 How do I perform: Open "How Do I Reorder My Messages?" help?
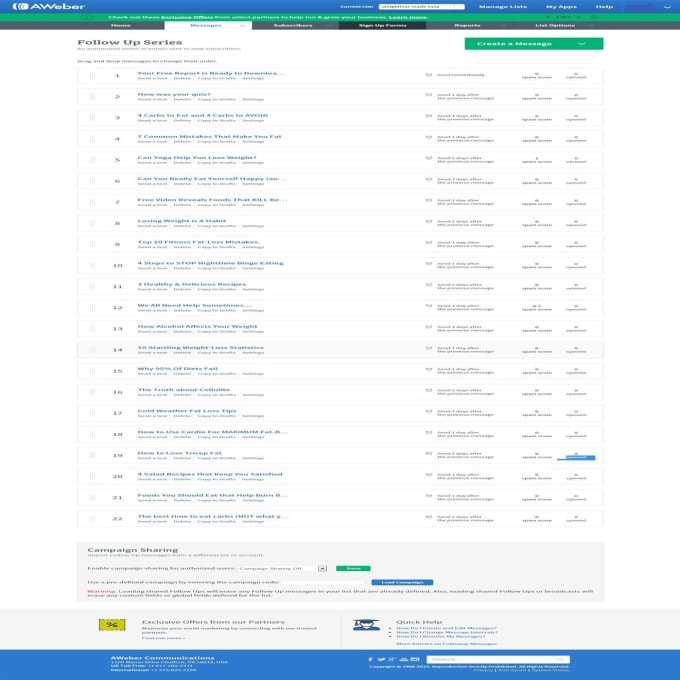(441, 636)
